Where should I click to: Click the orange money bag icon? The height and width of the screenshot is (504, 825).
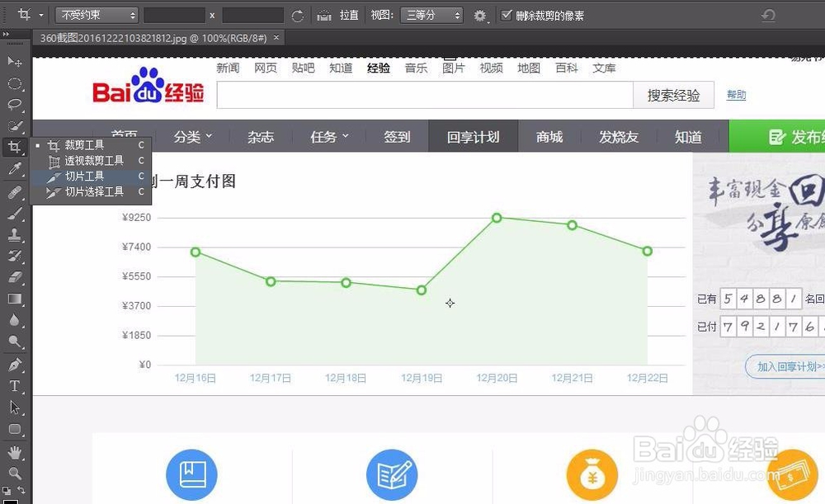pos(592,474)
